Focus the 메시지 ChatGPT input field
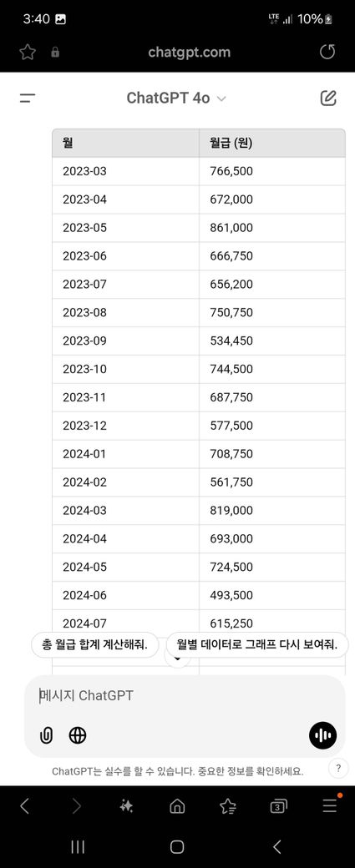 [185, 696]
